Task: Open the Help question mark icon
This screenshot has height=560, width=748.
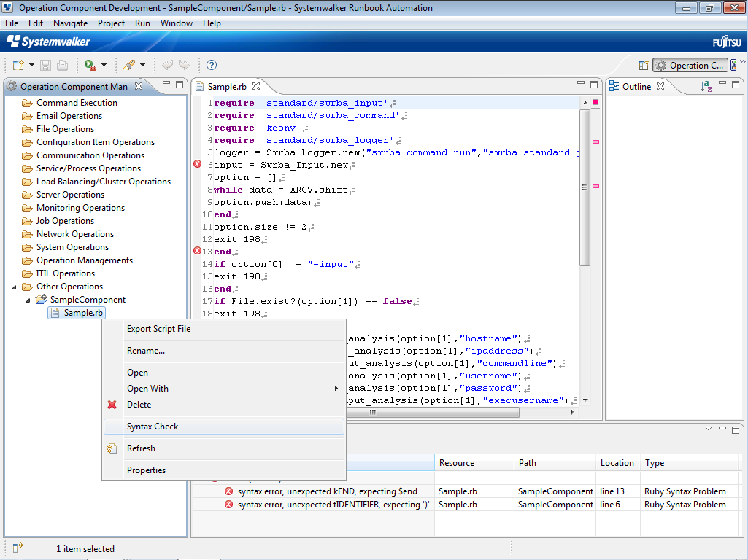Action: pos(212,66)
